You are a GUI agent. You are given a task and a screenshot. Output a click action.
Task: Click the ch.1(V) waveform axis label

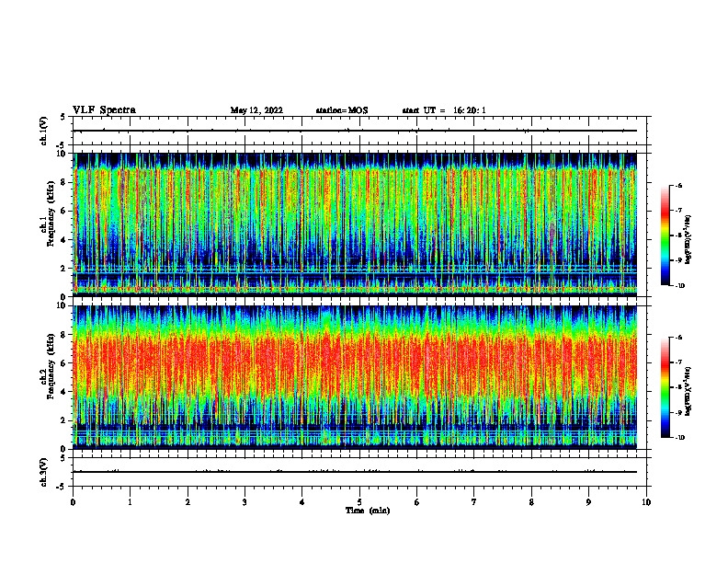[44, 131]
